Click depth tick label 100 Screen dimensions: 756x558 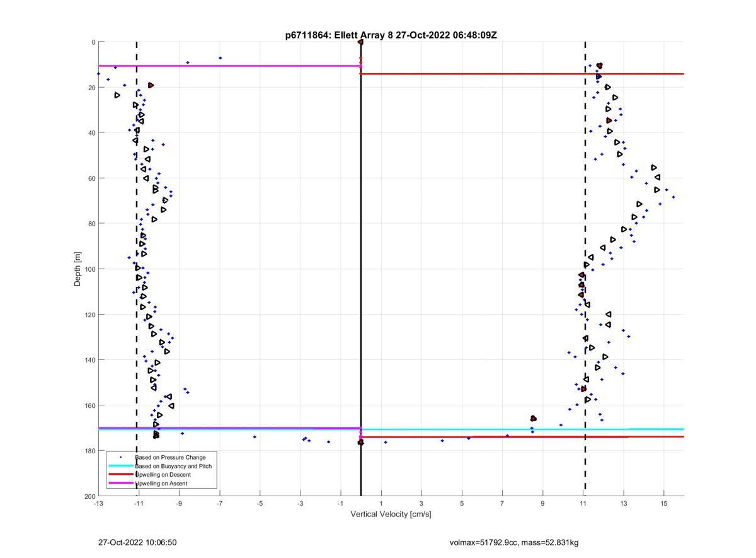pos(89,269)
